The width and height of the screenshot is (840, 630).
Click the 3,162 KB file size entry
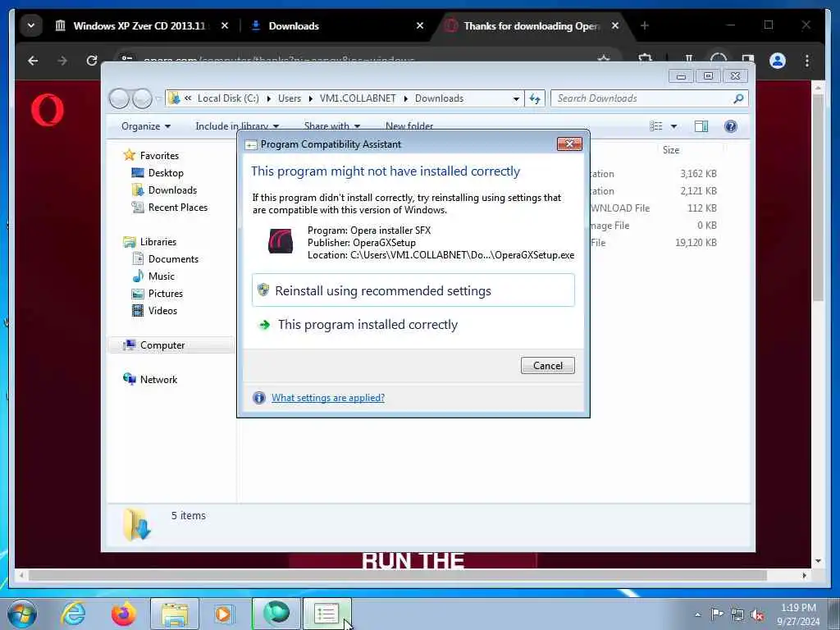698,174
